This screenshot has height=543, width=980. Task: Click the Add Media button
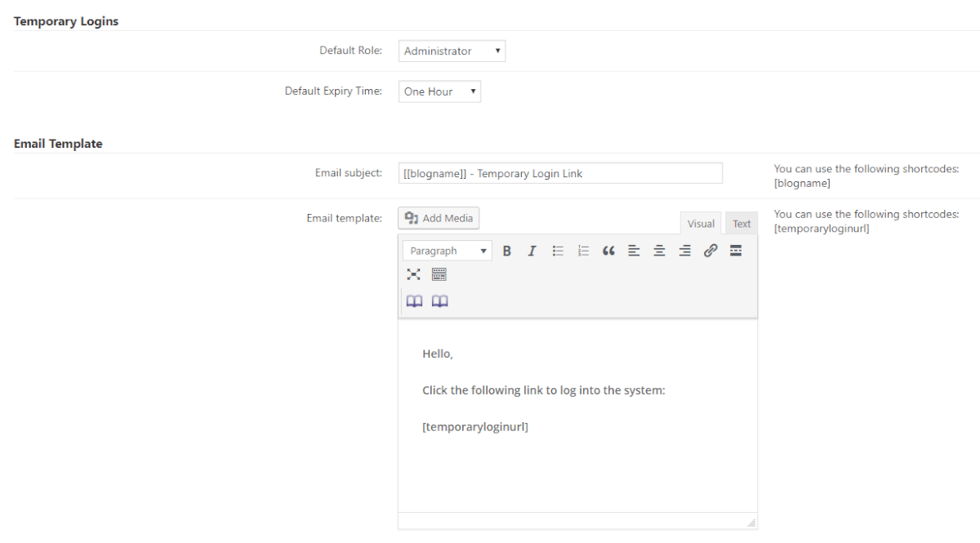439,218
